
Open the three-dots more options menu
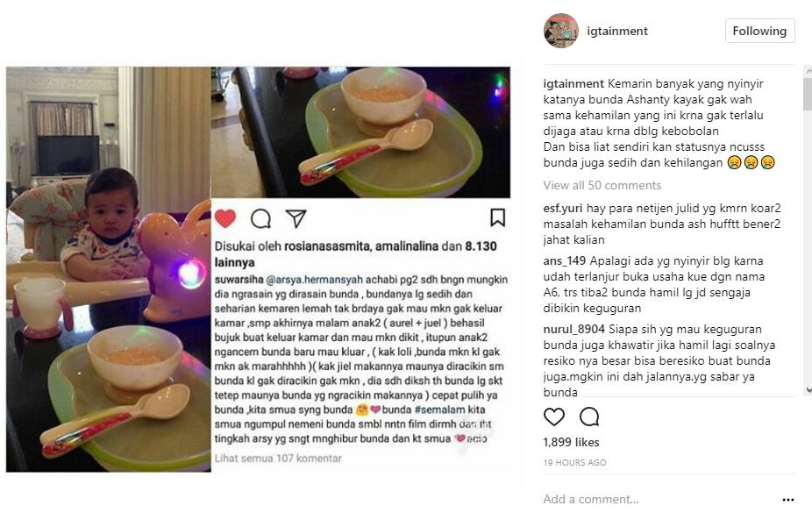coord(788,500)
